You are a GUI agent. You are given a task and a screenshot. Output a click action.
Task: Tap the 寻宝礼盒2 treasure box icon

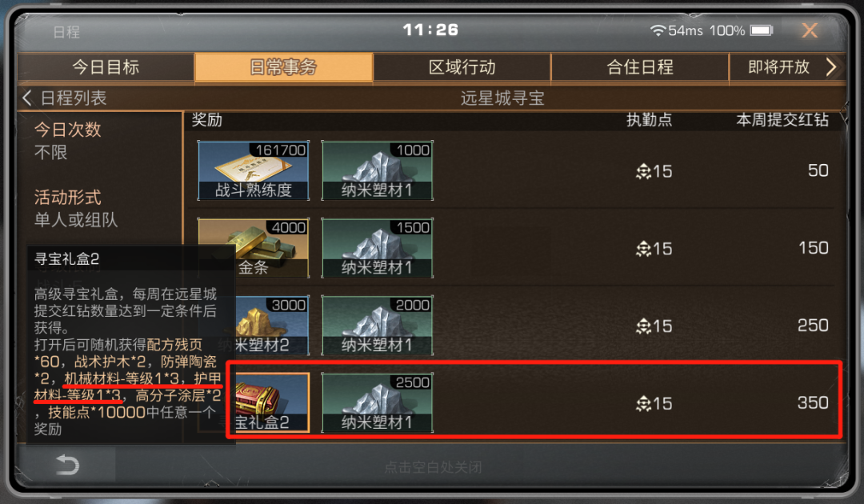pos(272,402)
